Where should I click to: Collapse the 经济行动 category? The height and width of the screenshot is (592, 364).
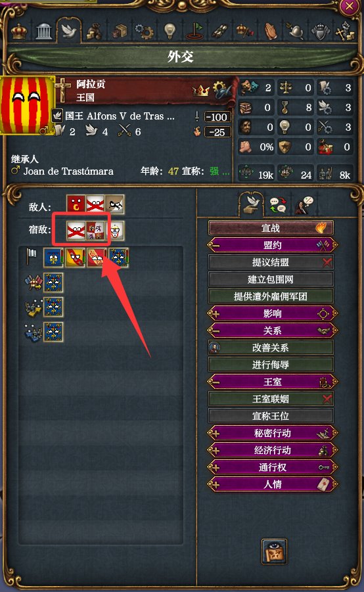click(x=272, y=450)
